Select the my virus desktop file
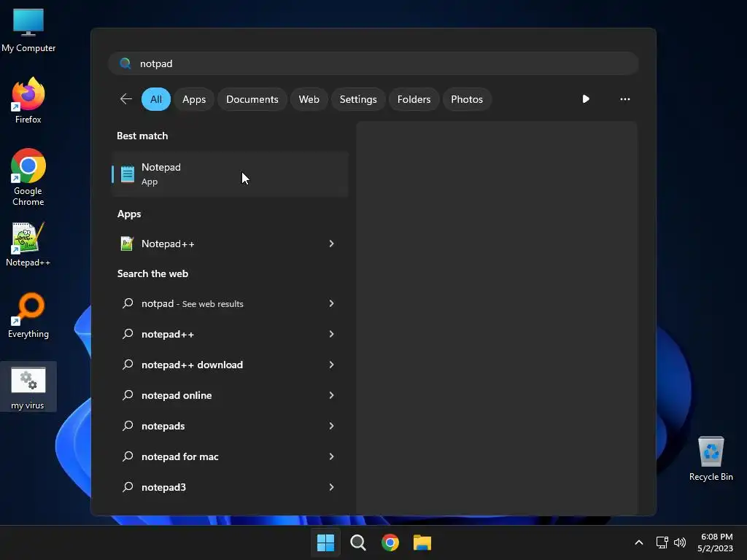Viewport: 747px width, 560px height. tap(28, 387)
